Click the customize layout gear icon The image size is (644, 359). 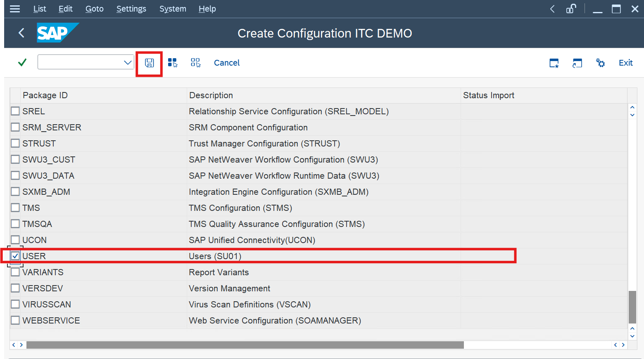pos(600,63)
